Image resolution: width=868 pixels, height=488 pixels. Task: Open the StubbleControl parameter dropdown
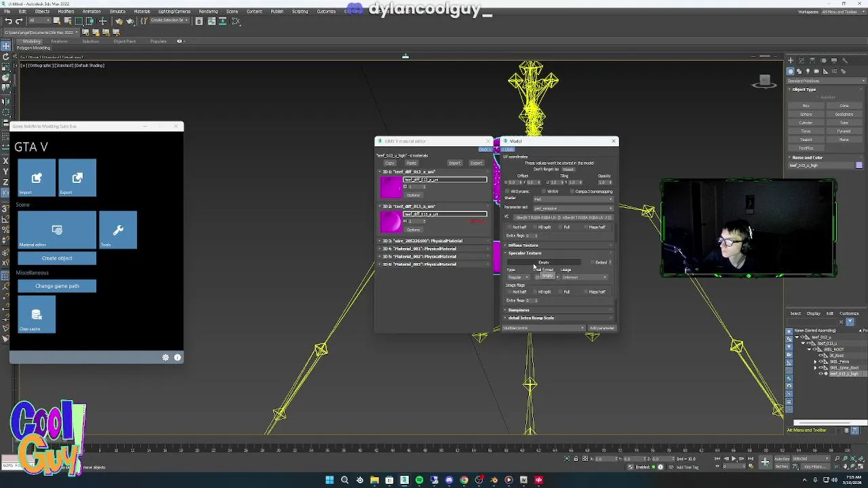pyautogui.click(x=543, y=328)
